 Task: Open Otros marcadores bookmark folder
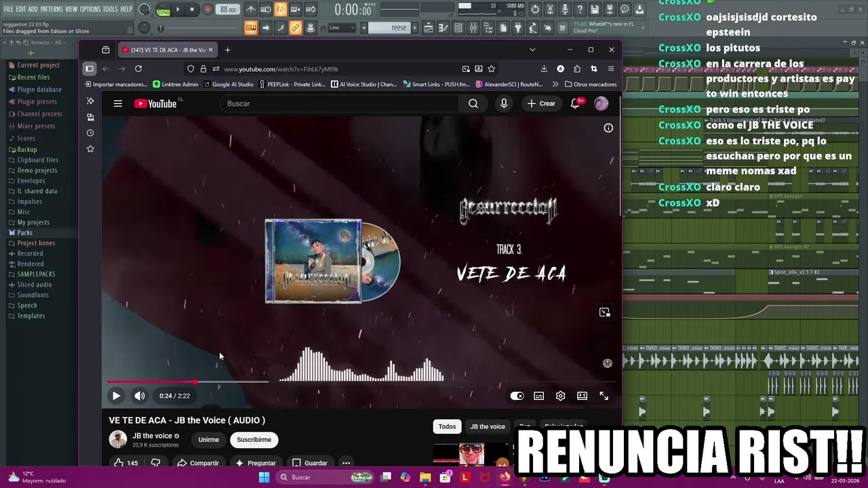tap(589, 84)
